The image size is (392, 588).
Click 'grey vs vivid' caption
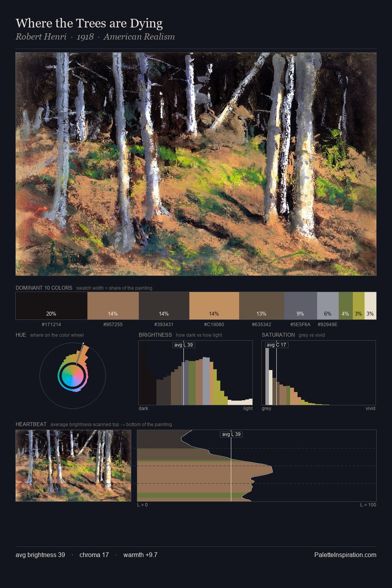tap(312, 335)
